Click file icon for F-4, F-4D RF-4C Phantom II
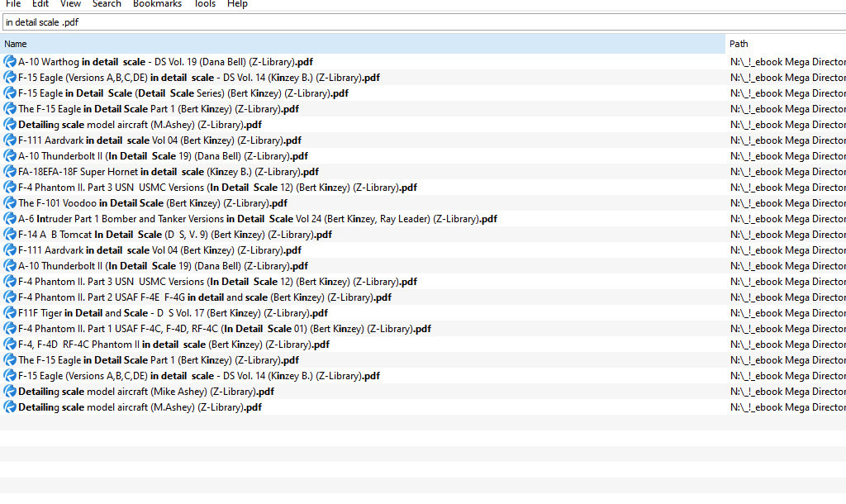846x504 pixels. (x=10, y=344)
